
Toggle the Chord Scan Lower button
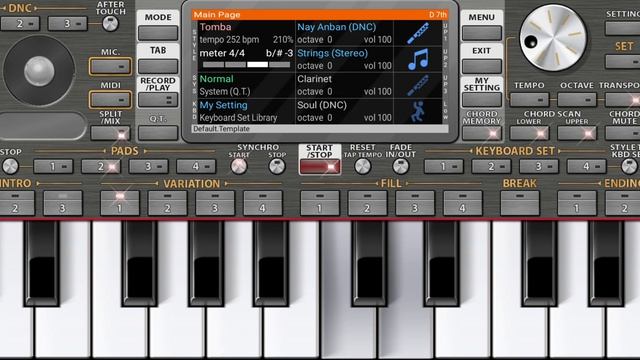(529, 133)
